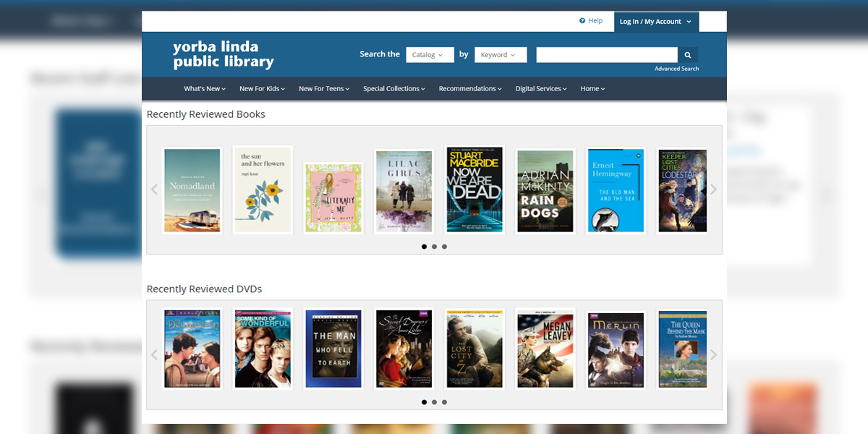Open the Keyword search type dropdown
The width and height of the screenshot is (868, 434).
(501, 55)
